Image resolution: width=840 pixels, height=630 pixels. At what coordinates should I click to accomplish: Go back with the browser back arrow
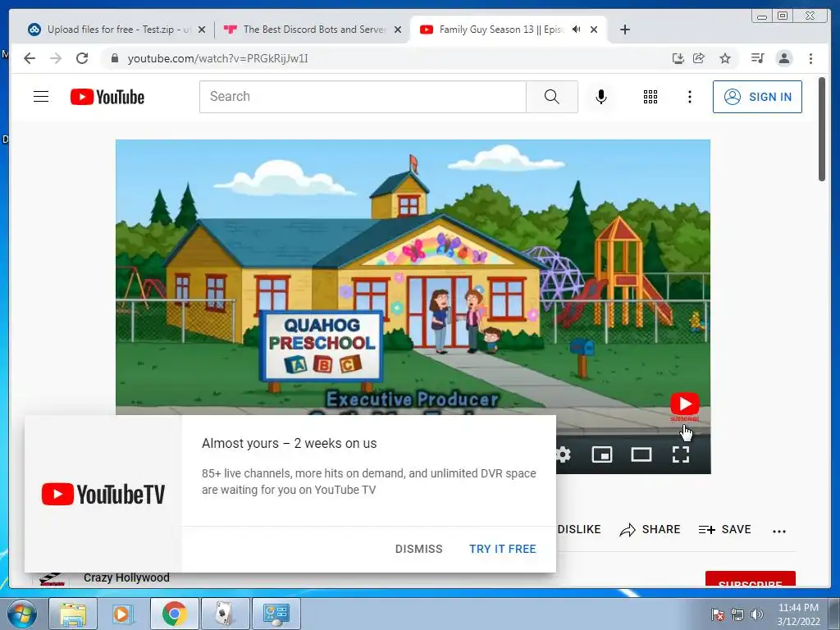click(x=30, y=58)
